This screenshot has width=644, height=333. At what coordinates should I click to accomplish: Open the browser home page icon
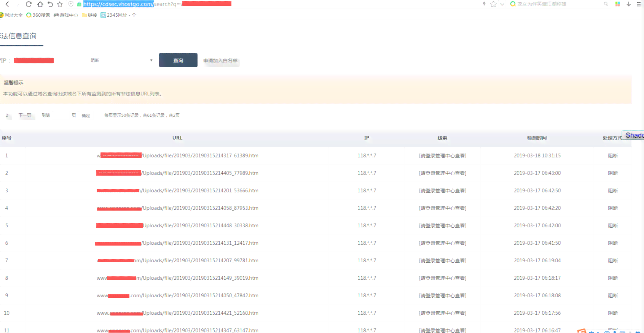(x=40, y=4)
